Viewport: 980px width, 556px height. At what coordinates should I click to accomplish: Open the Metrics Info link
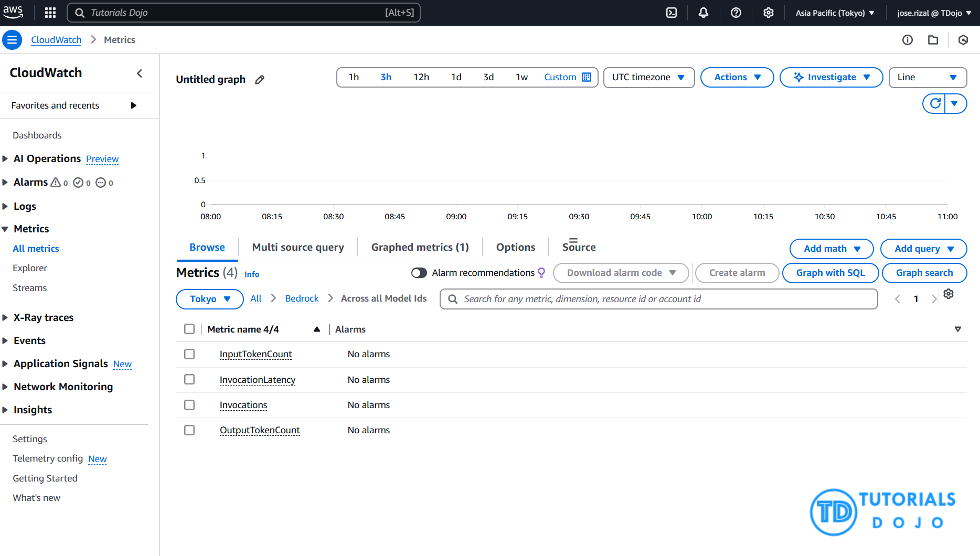(252, 274)
